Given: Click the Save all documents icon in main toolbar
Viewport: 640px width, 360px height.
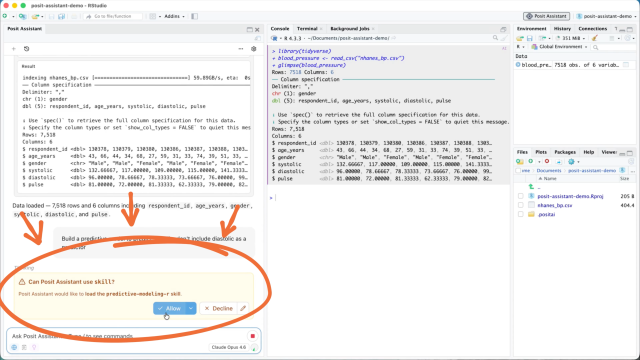Looking at the screenshot, I should [x=62, y=16].
